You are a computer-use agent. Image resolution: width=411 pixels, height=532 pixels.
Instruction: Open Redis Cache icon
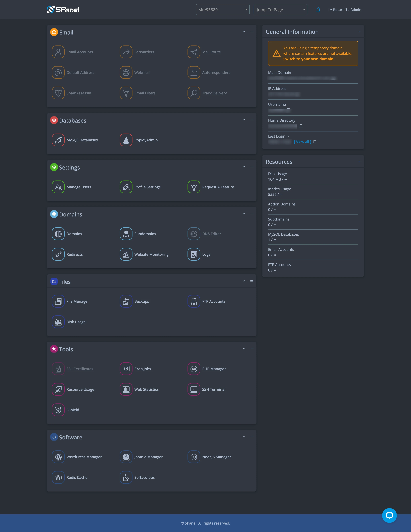click(58, 477)
